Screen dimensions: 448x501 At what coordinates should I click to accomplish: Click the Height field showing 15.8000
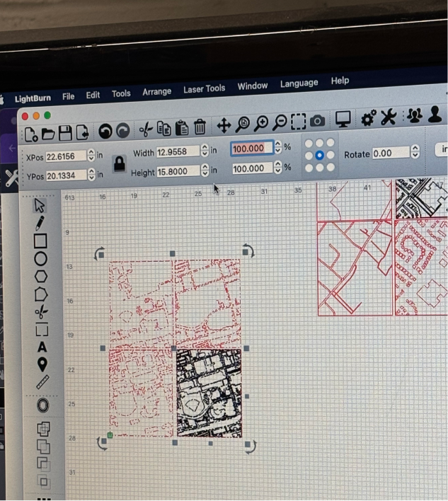click(178, 171)
